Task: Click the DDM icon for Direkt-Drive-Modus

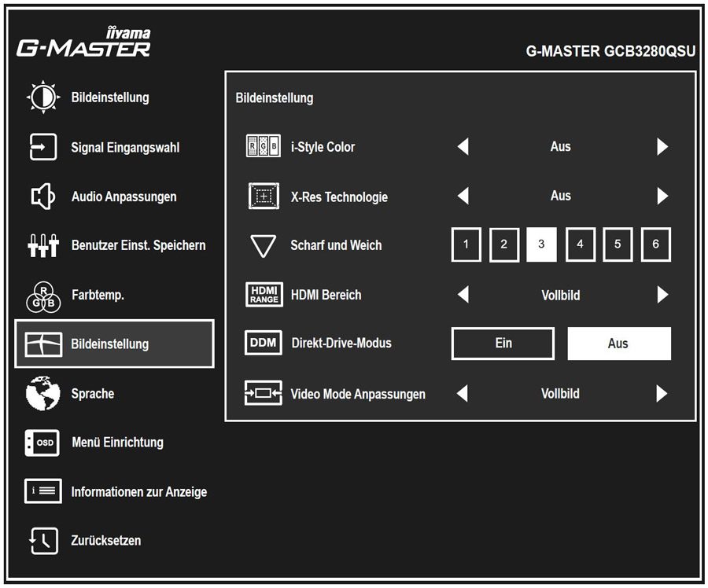Action: [x=264, y=343]
